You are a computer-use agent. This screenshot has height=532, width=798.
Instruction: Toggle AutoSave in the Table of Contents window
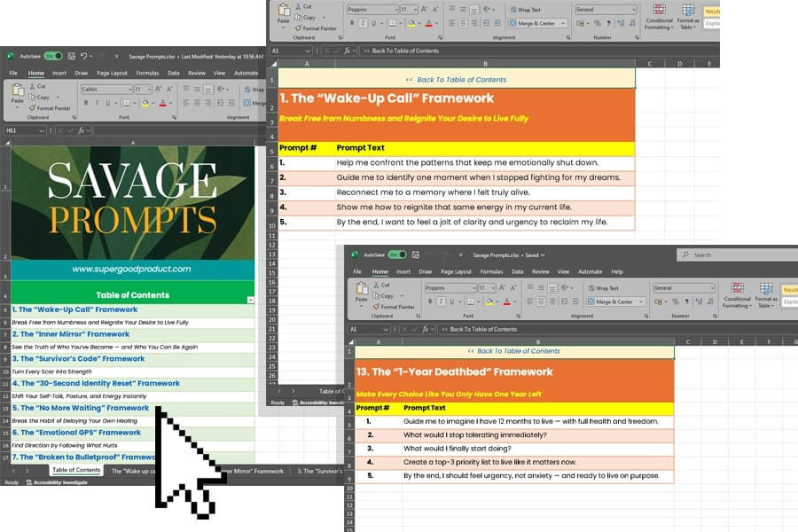click(x=53, y=56)
